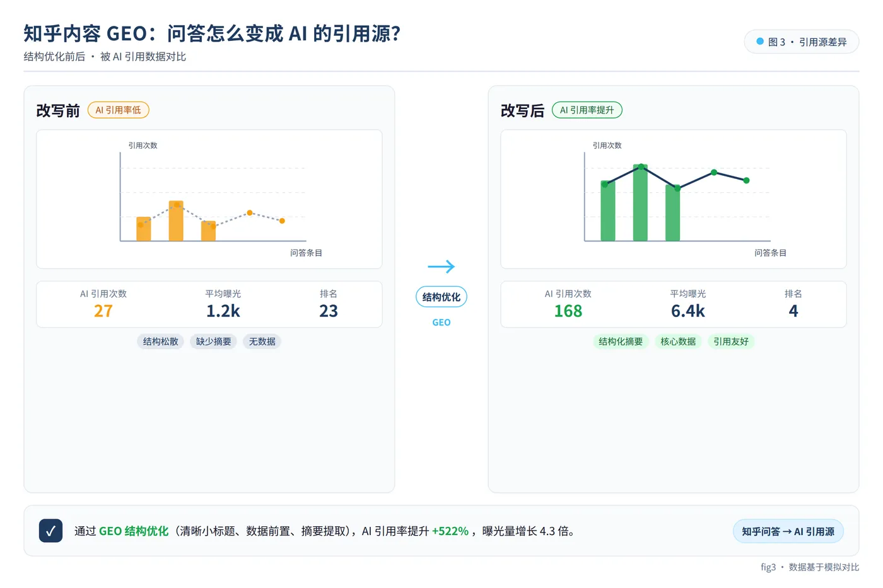Screen dimensions: 883x588
Task: Click 问答条目 axis label in 改写前 chart
Action: pos(306,253)
